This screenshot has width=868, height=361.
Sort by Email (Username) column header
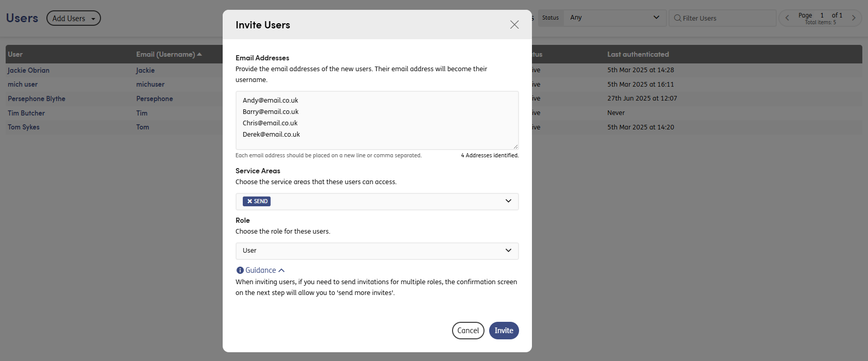pyautogui.click(x=169, y=54)
